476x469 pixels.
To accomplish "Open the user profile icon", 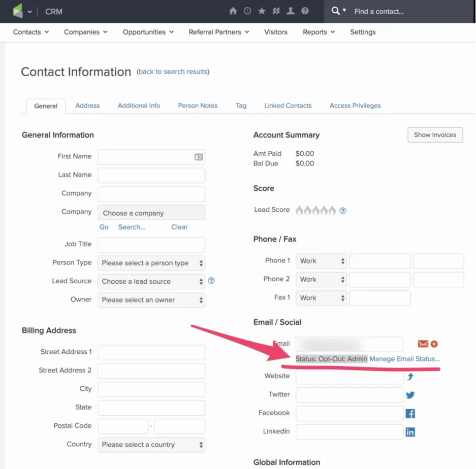I will (x=291, y=11).
